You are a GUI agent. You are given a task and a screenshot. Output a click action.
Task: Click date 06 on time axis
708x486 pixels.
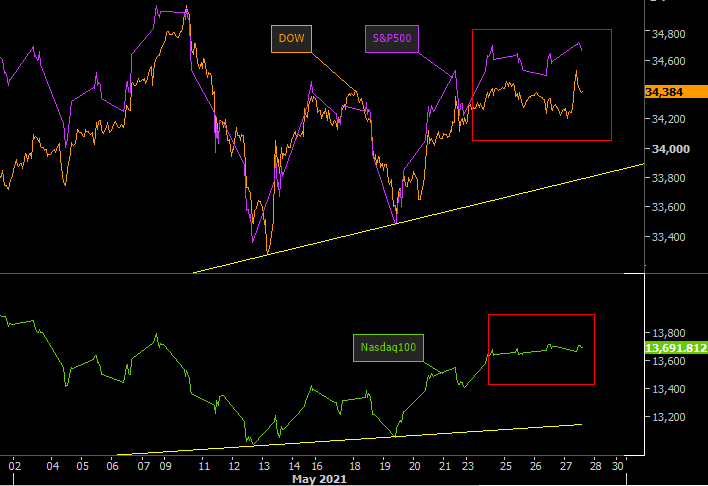112,466
